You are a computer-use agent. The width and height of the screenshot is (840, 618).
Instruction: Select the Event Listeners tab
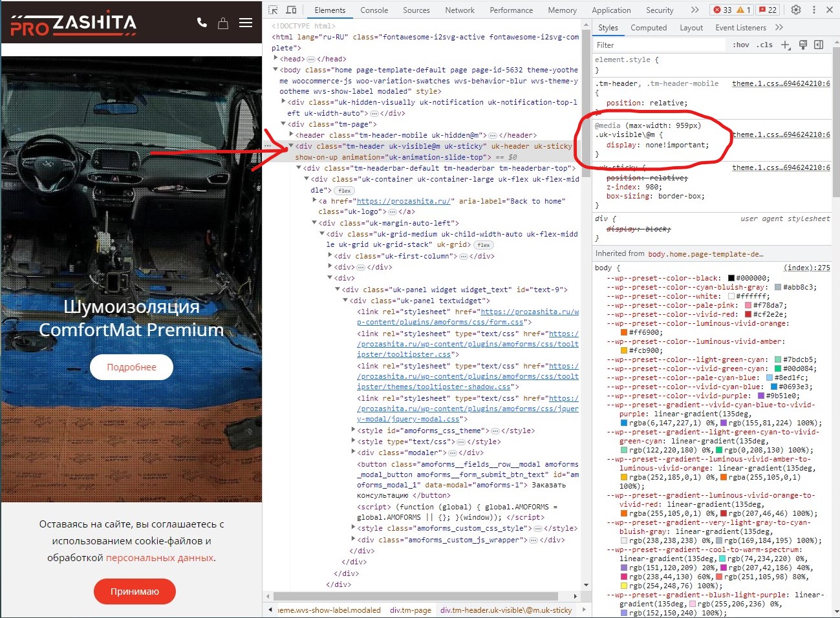740,27
